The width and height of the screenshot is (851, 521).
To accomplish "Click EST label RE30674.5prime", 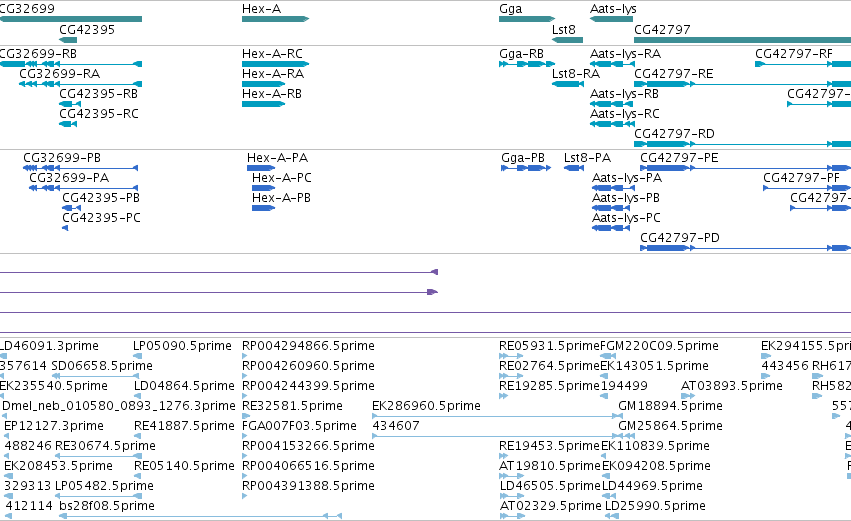I will pyautogui.click(x=105, y=447).
